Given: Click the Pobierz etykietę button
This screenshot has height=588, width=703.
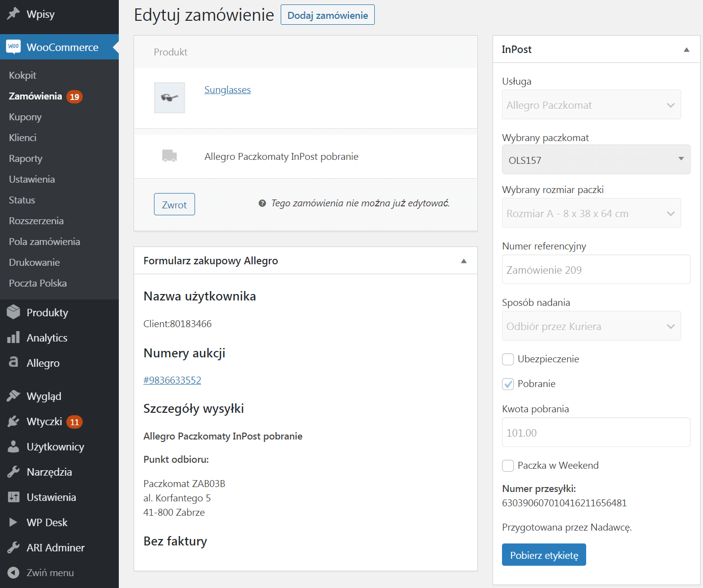Looking at the screenshot, I should 544,555.
